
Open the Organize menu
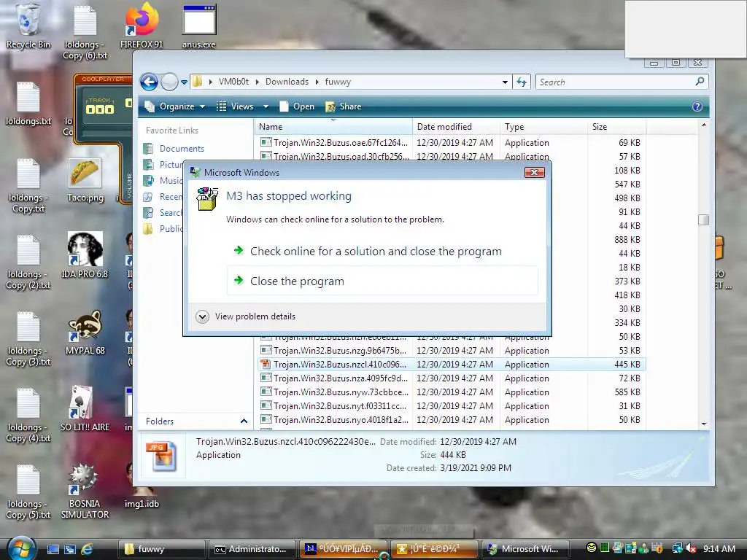click(175, 106)
